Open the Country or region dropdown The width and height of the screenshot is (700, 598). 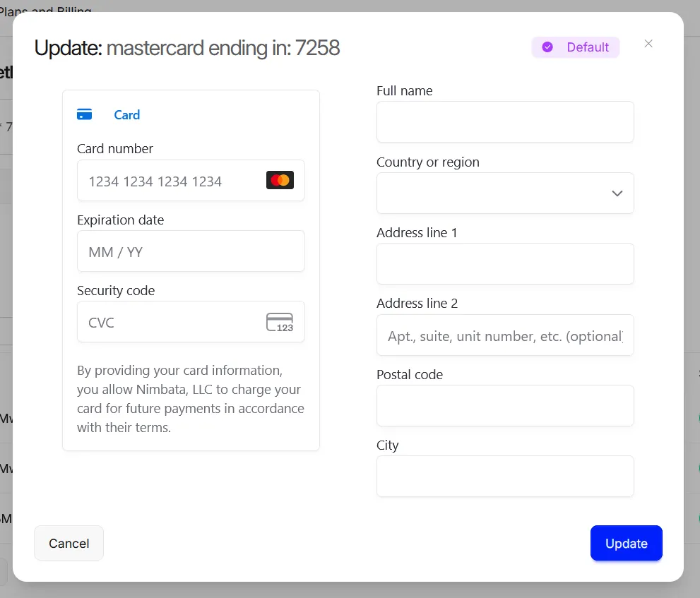pos(505,193)
